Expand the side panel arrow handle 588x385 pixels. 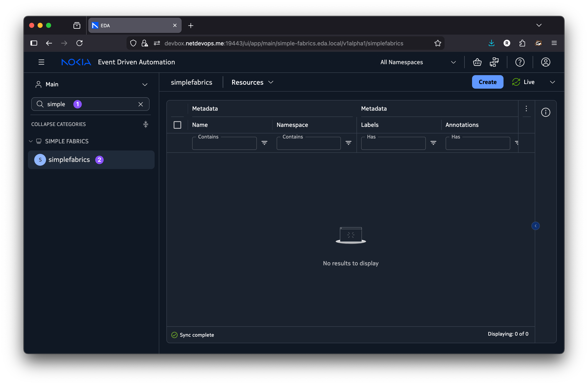click(535, 226)
